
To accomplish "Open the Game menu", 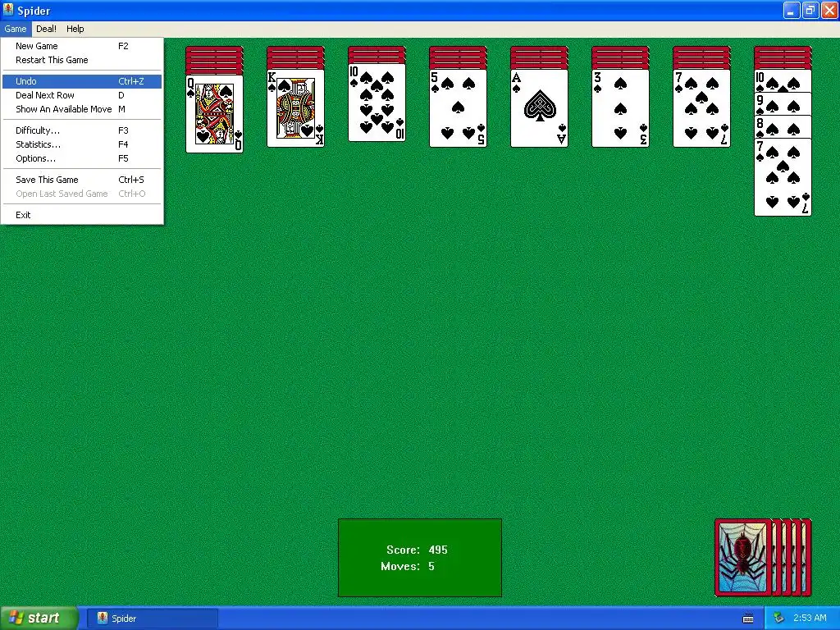I will click(x=16, y=29).
